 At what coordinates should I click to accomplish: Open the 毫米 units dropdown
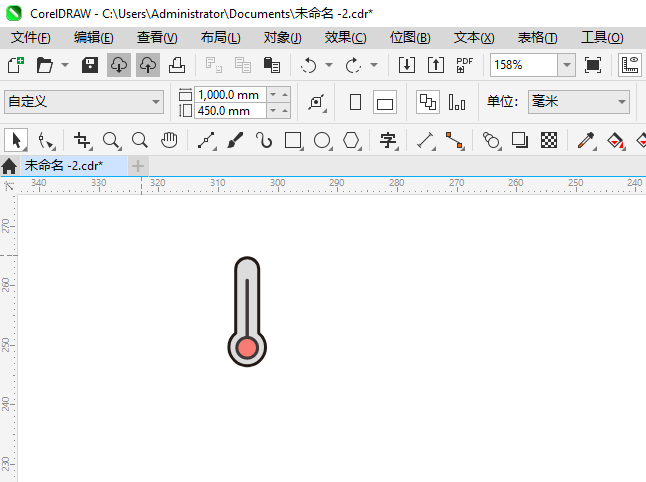point(579,102)
